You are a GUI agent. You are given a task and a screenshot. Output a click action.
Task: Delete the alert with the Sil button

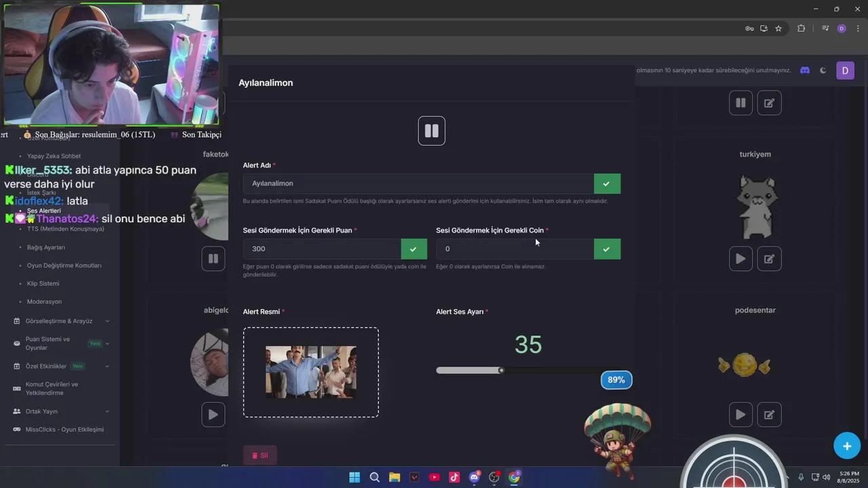point(260,455)
